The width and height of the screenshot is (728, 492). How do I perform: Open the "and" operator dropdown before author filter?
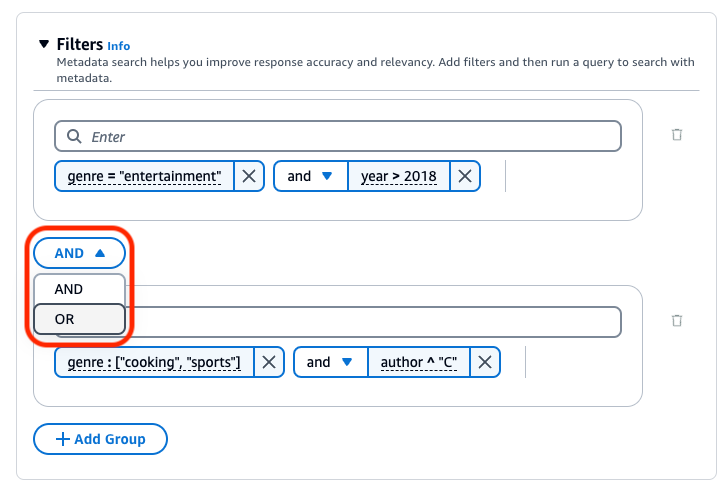[330, 362]
